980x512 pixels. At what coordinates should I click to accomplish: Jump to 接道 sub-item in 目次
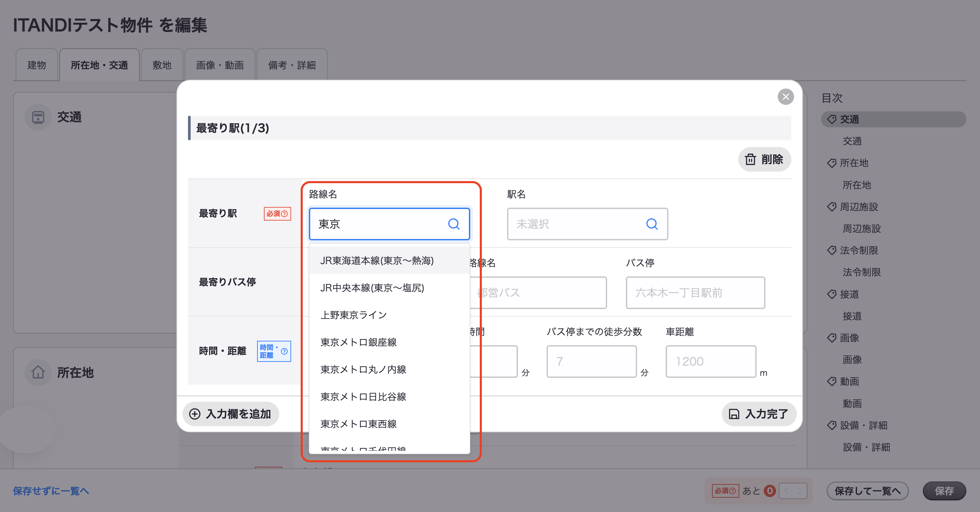coord(852,316)
